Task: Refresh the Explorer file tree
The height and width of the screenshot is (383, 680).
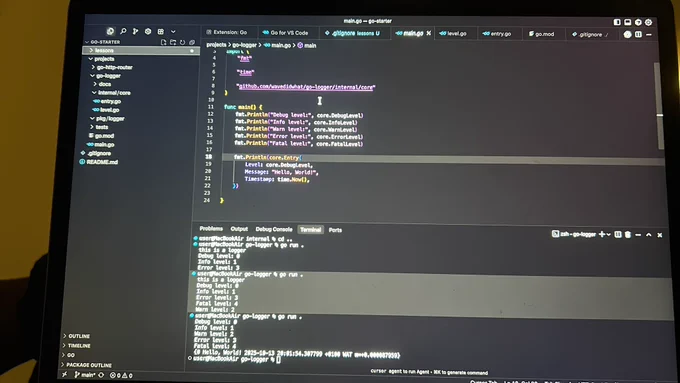Action: 182,42
